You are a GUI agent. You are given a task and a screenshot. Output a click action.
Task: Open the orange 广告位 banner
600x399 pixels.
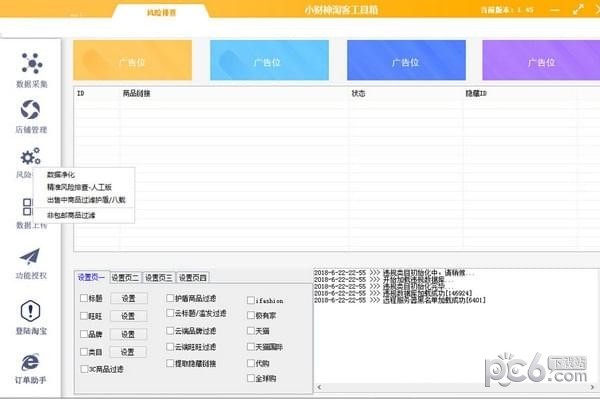click(132, 60)
